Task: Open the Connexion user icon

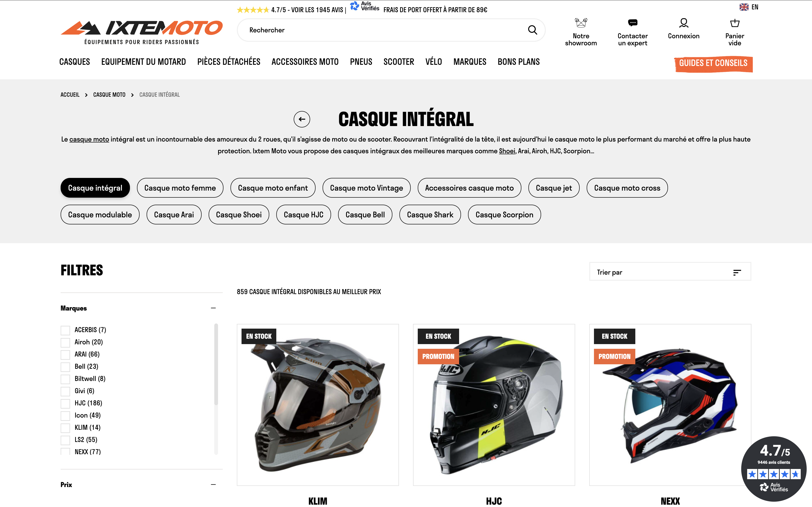Action: [x=683, y=23]
